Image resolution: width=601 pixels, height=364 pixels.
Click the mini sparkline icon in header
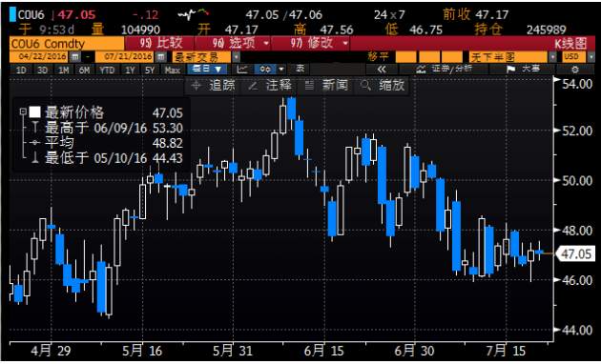tap(194, 14)
